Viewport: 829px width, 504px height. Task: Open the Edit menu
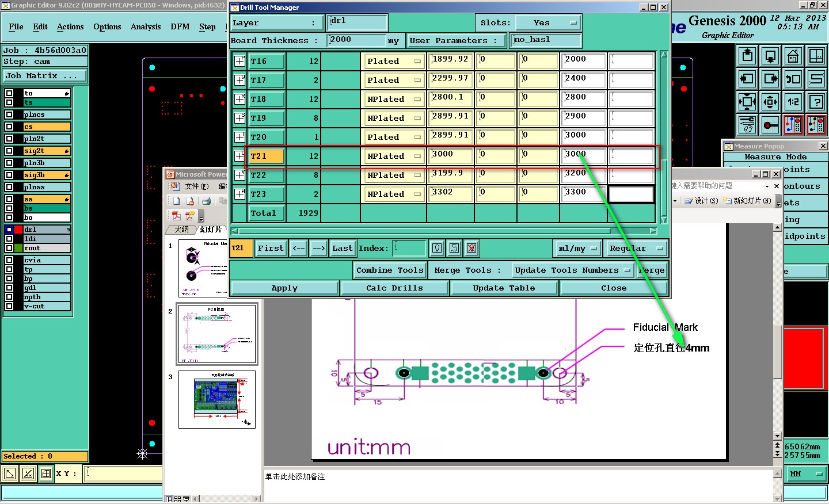tap(40, 27)
